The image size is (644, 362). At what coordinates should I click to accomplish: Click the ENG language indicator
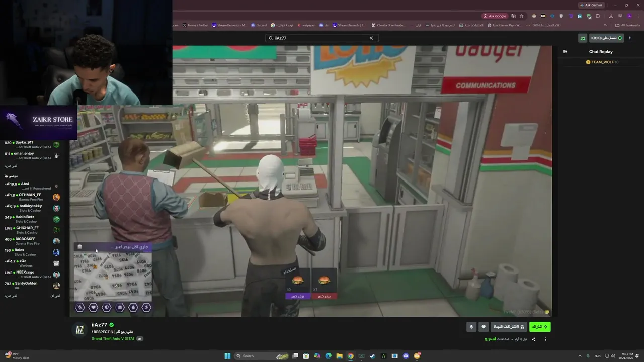point(598,356)
